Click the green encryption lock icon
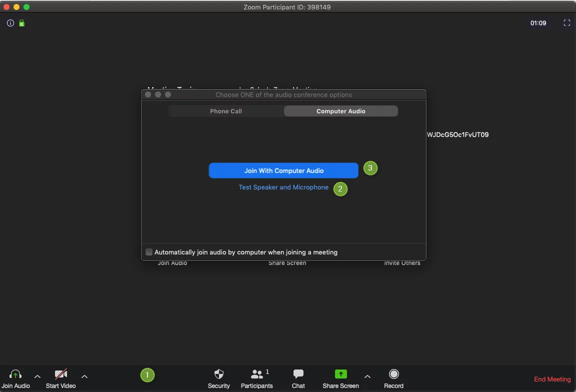This screenshot has width=576, height=392. (x=21, y=23)
